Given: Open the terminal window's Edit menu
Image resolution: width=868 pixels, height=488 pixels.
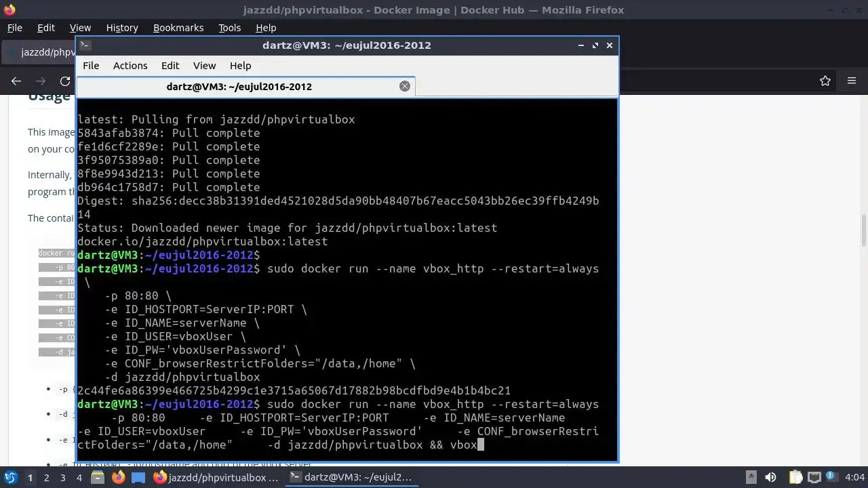Looking at the screenshot, I should tap(170, 66).
